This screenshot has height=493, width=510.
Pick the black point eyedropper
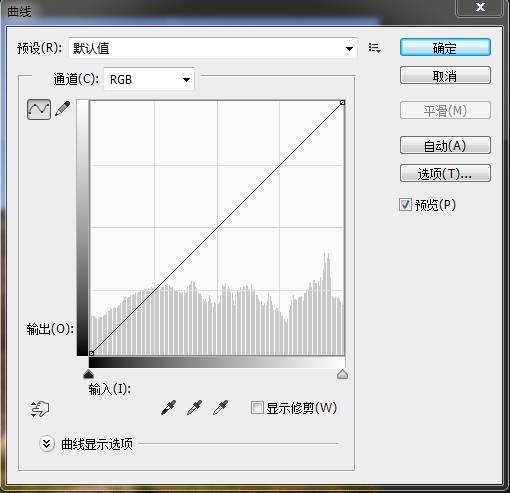click(x=168, y=407)
